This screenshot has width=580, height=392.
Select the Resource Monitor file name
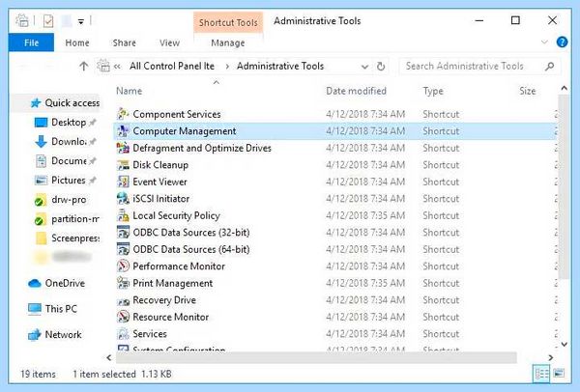[x=170, y=317]
